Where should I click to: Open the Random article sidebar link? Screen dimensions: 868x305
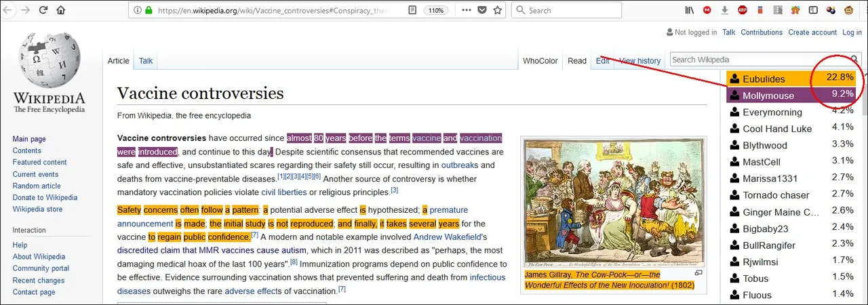point(37,186)
